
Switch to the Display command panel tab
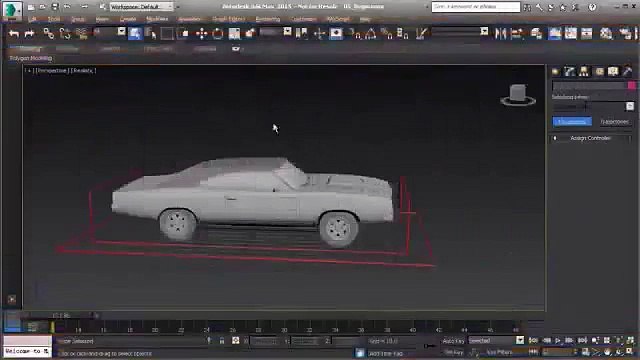[613, 72]
